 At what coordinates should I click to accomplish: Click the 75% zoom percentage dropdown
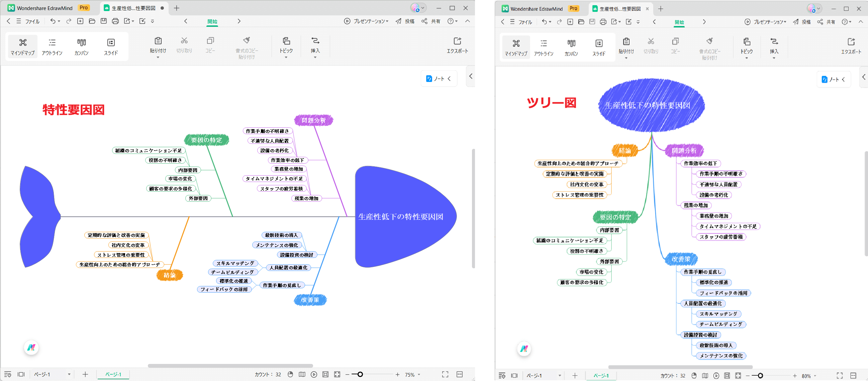412,374
